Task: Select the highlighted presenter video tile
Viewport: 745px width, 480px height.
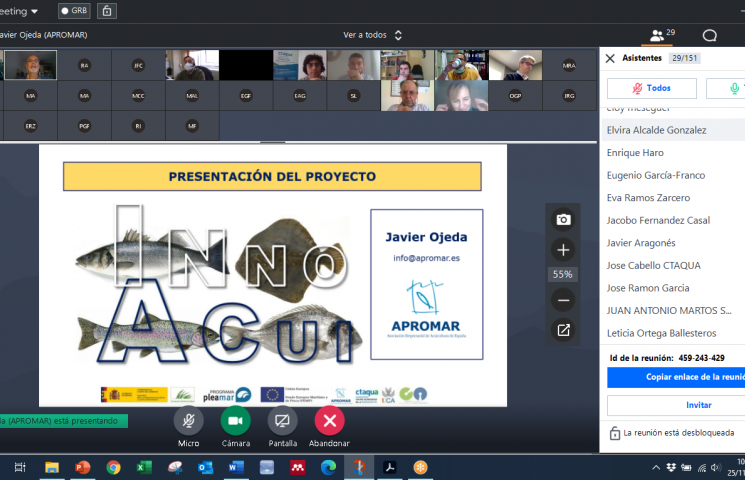Action: point(30,65)
